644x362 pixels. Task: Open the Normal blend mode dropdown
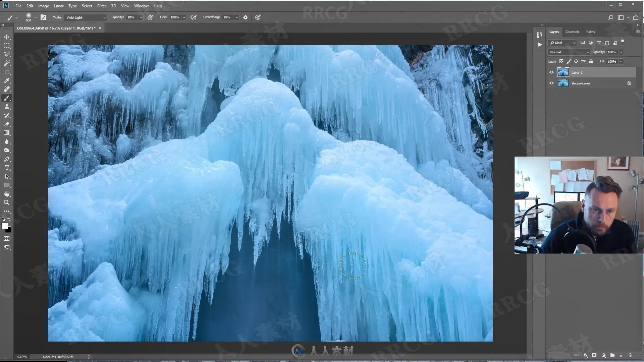[x=569, y=52]
